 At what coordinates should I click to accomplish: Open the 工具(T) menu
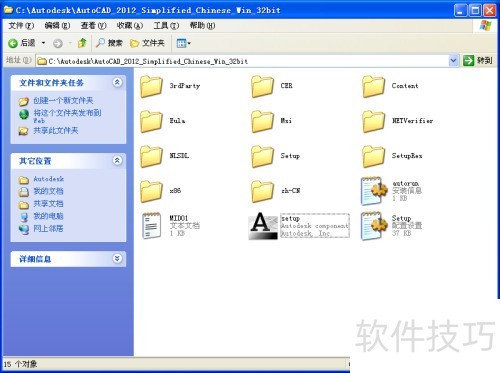pos(166,26)
